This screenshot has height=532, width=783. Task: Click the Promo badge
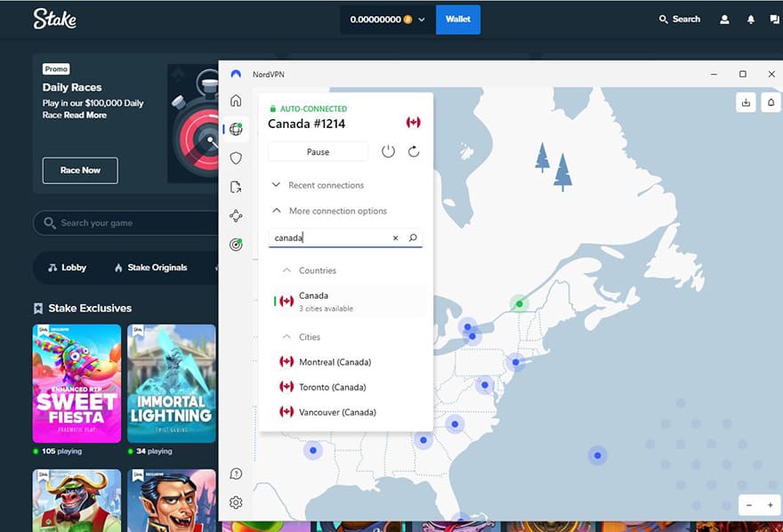coord(56,69)
